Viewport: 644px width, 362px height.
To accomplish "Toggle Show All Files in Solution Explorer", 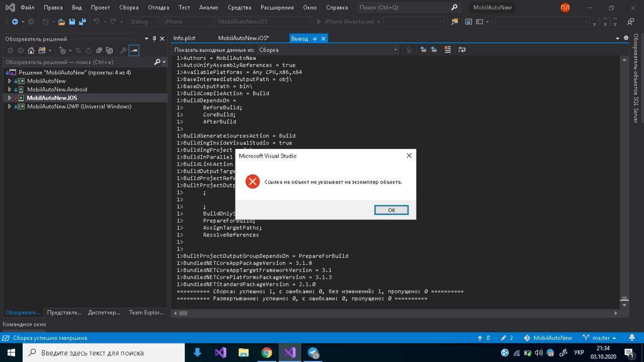I will [109, 50].
